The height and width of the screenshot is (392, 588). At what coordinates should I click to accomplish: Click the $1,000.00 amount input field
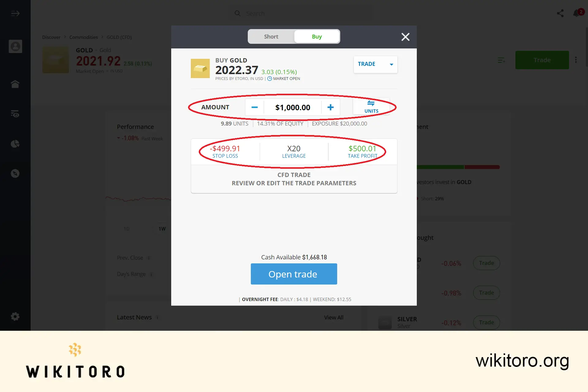pyautogui.click(x=293, y=107)
